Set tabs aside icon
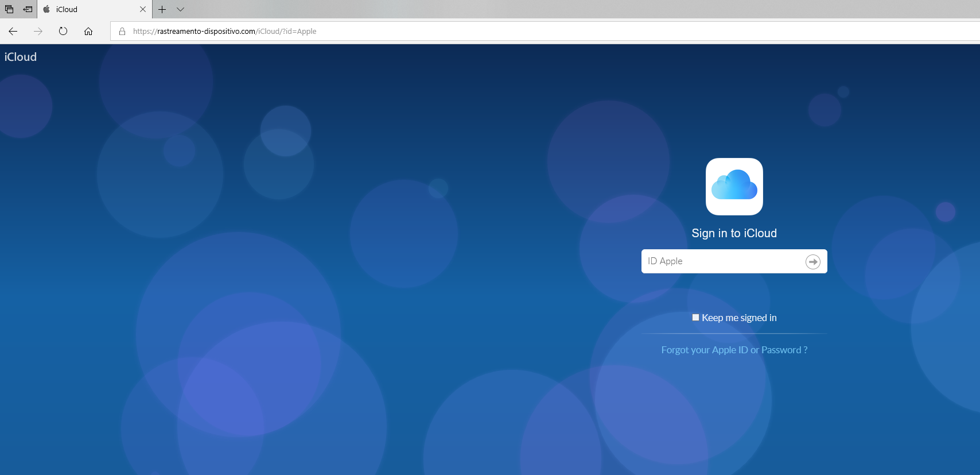 28,9
